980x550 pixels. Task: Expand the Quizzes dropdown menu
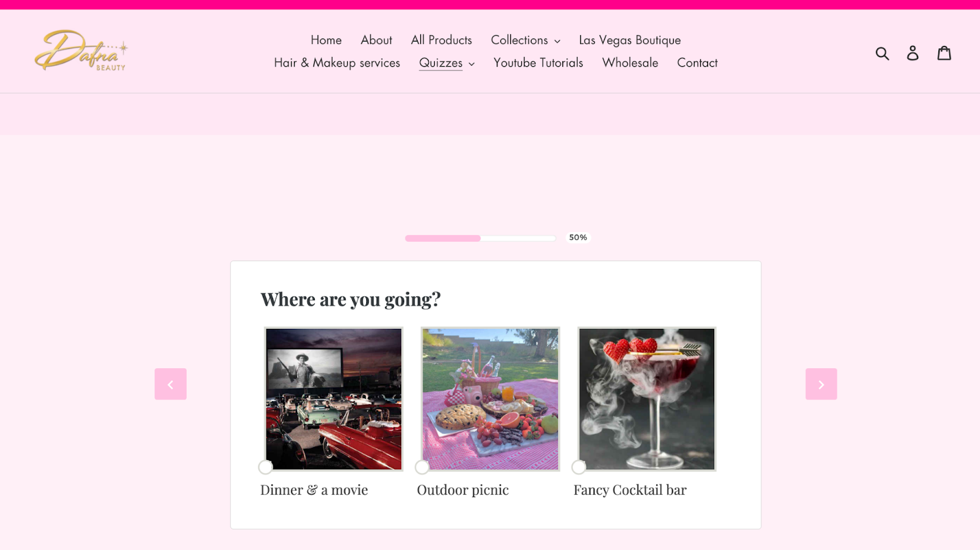coord(447,63)
